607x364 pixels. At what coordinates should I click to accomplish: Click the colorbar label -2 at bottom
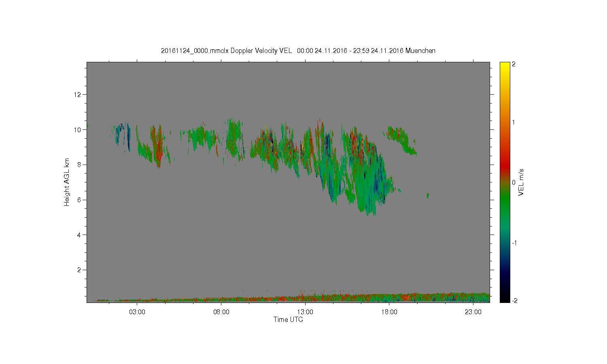(x=514, y=301)
